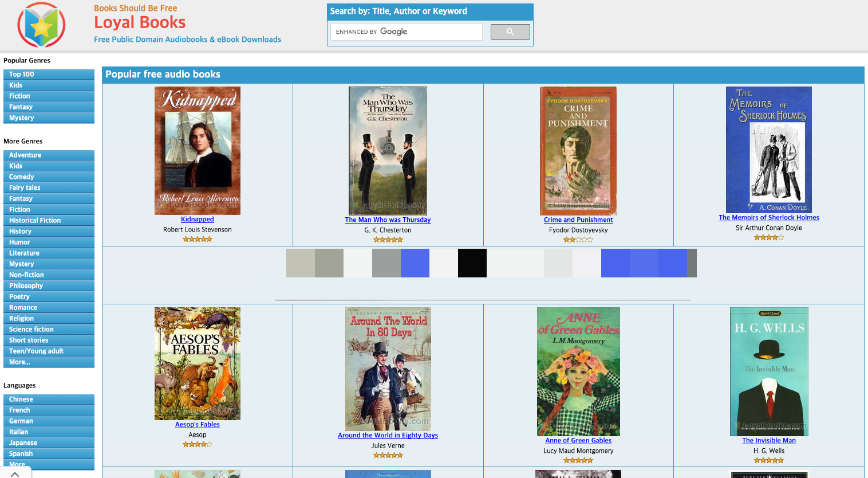Open the Kidnapped title link

[x=198, y=220]
